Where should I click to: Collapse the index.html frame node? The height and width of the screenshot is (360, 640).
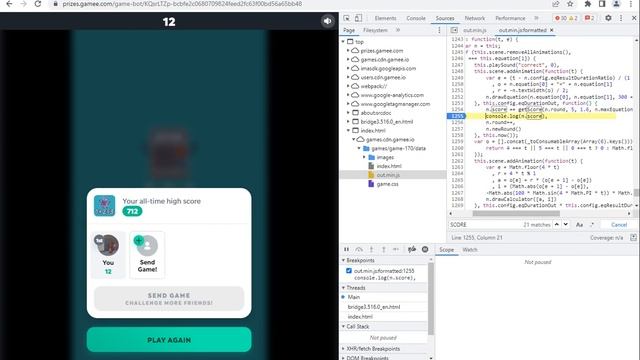[x=348, y=131]
